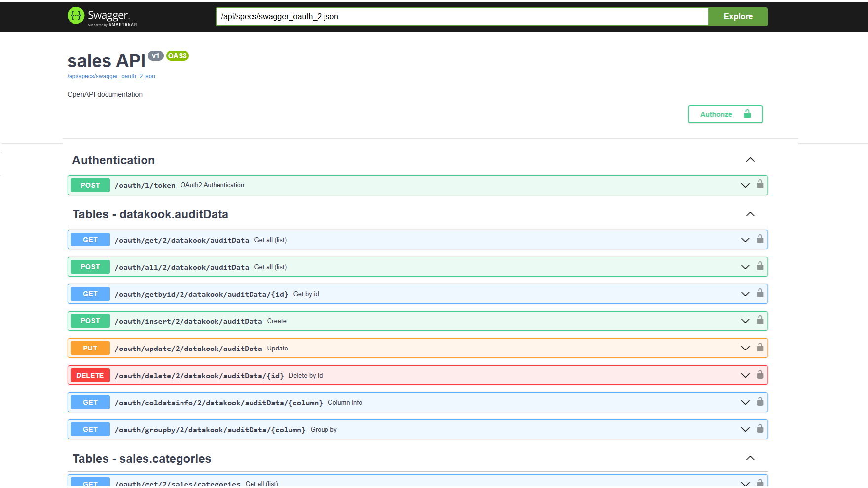Click lock icon on getbyid auditData row
868x488 pixels.
click(x=760, y=293)
